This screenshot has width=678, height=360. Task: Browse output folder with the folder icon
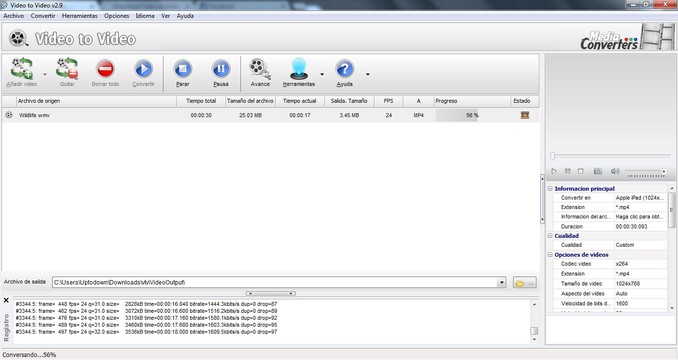coord(524,283)
